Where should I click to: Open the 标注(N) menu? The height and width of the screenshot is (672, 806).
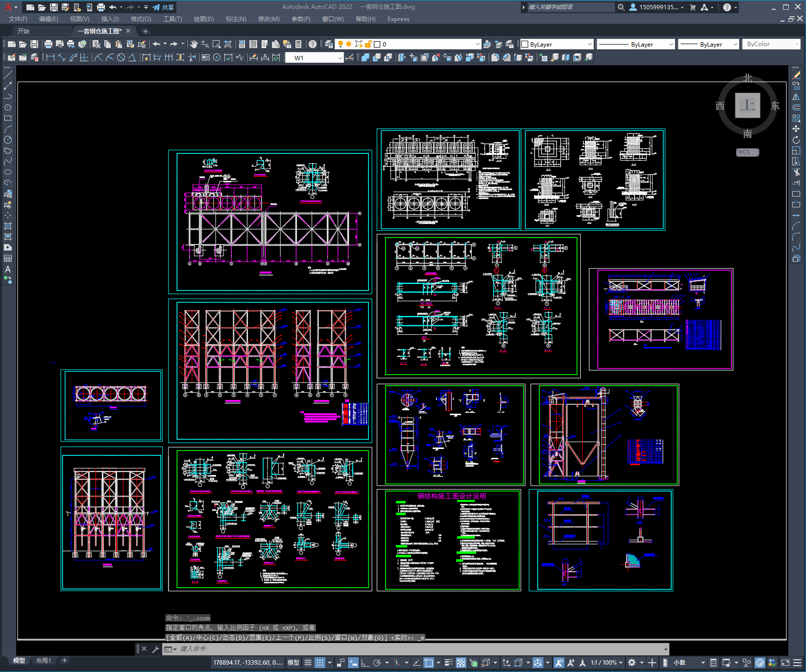236,19
